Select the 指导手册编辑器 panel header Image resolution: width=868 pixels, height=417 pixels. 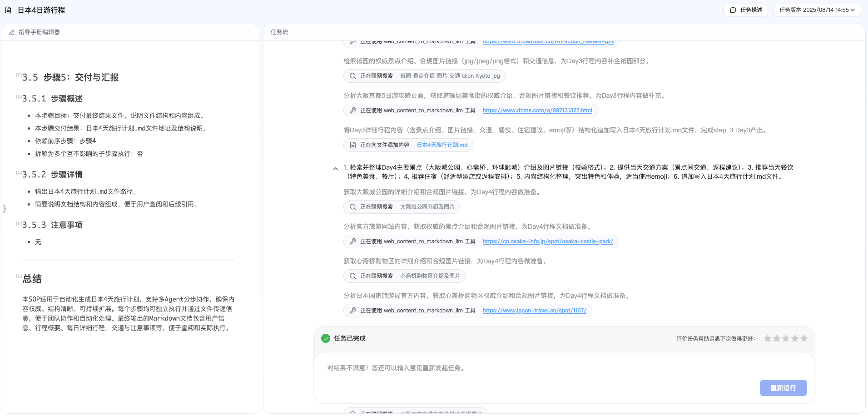(130, 32)
